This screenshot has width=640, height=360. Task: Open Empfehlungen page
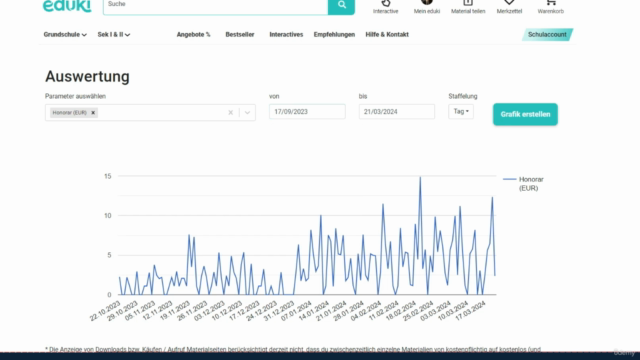click(x=334, y=35)
